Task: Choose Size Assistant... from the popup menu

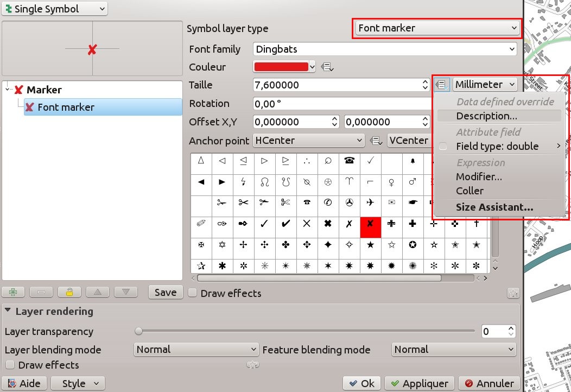Action: point(494,207)
